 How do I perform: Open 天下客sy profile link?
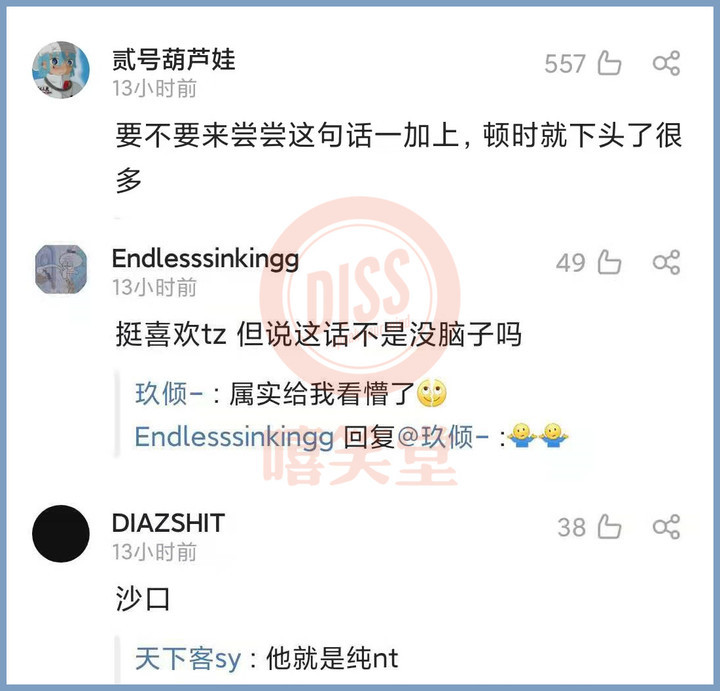pyautogui.click(x=188, y=659)
